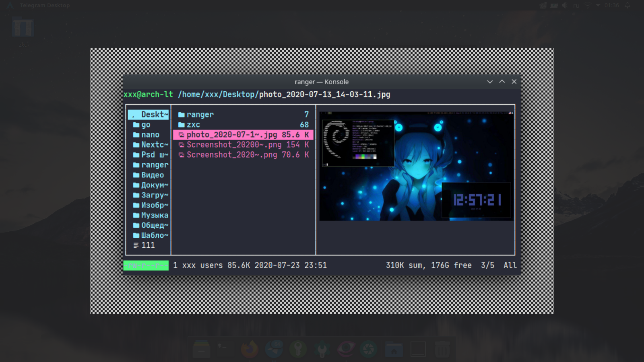Click the 310K sum, 176G free text

[x=429, y=265]
